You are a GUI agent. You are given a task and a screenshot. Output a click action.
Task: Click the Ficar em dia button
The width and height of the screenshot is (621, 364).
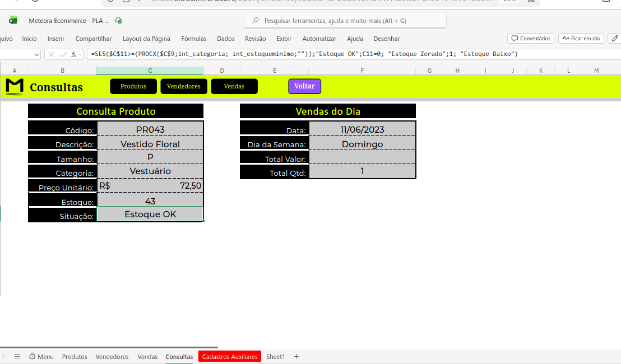click(x=581, y=39)
